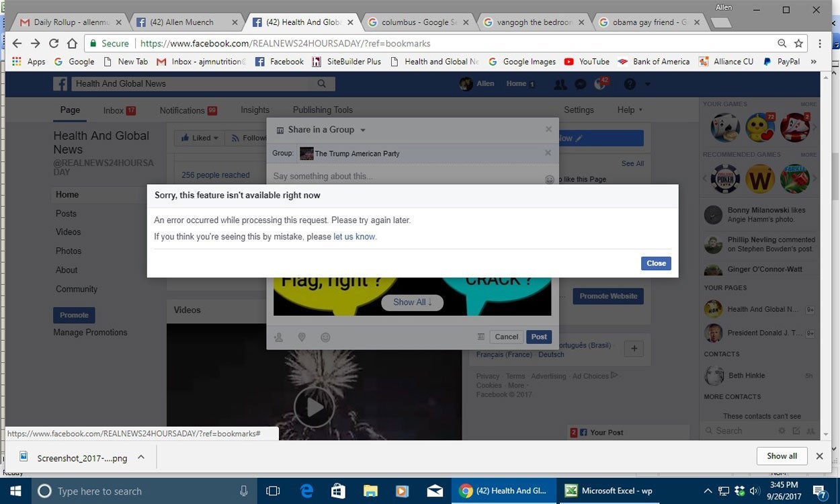Click the browser back arrow
Screen dimensions: 840x504
tap(17, 44)
